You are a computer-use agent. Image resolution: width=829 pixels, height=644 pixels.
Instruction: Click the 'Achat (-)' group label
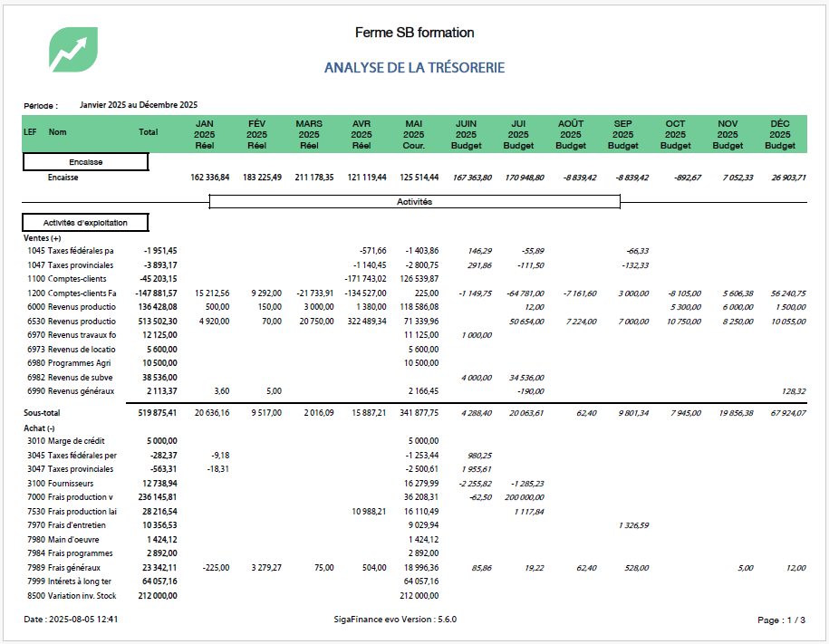[x=39, y=428]
